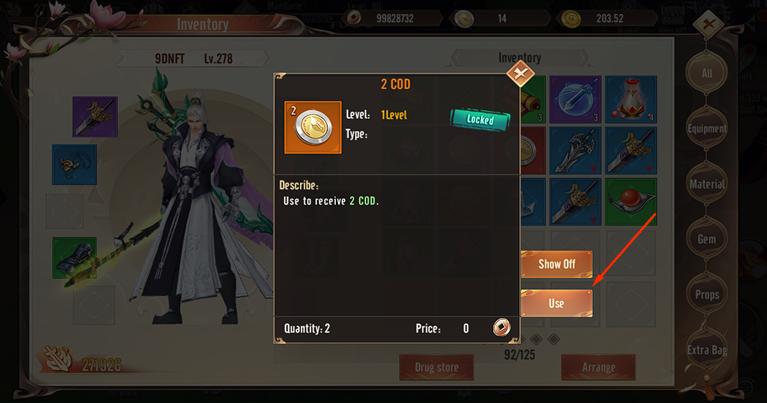Open the All category tab
767x403 pixels.
pyautogui.click(x=707, y=73)
